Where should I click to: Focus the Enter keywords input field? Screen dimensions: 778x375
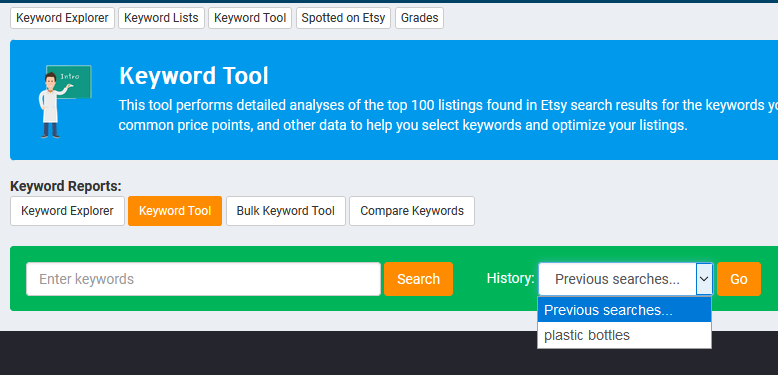pos(203,279)
